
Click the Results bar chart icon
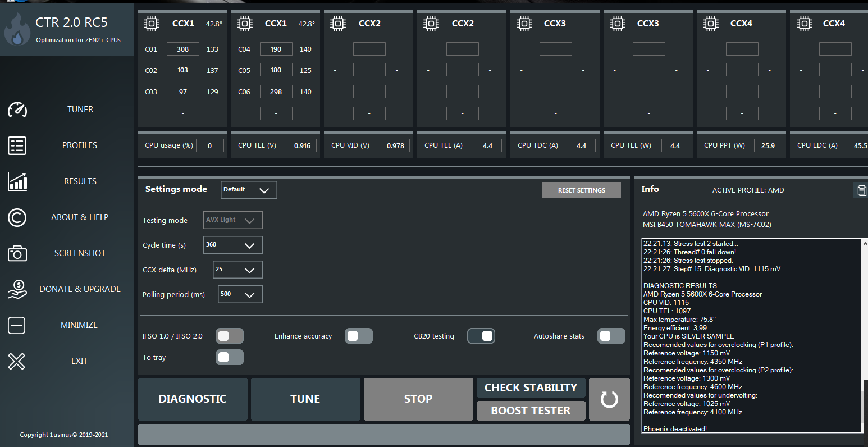[x=17, y=181]
